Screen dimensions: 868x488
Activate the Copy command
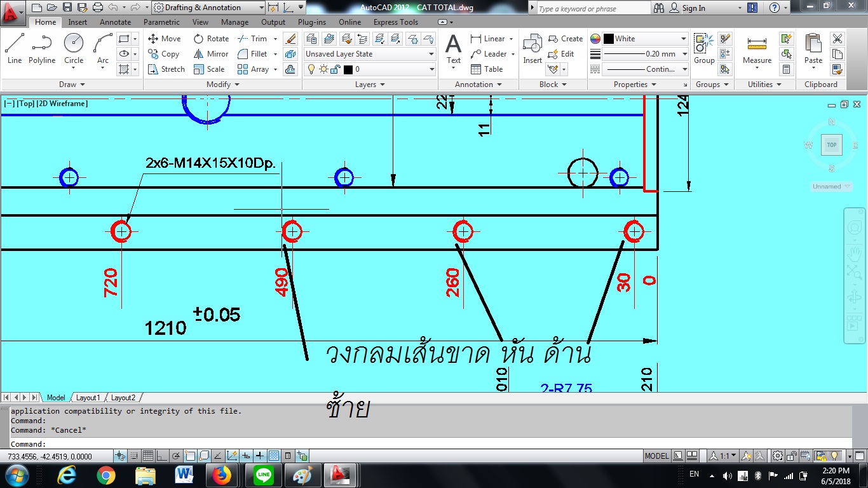[x=164, y=54]
